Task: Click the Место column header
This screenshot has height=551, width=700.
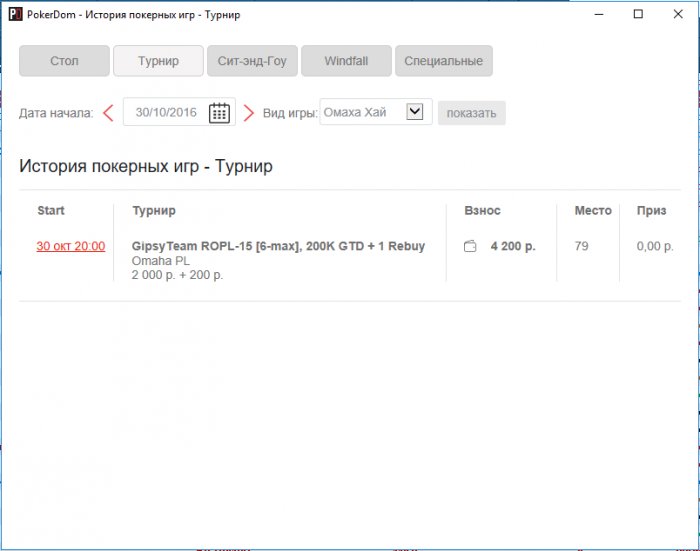Action: pos(593,210)
